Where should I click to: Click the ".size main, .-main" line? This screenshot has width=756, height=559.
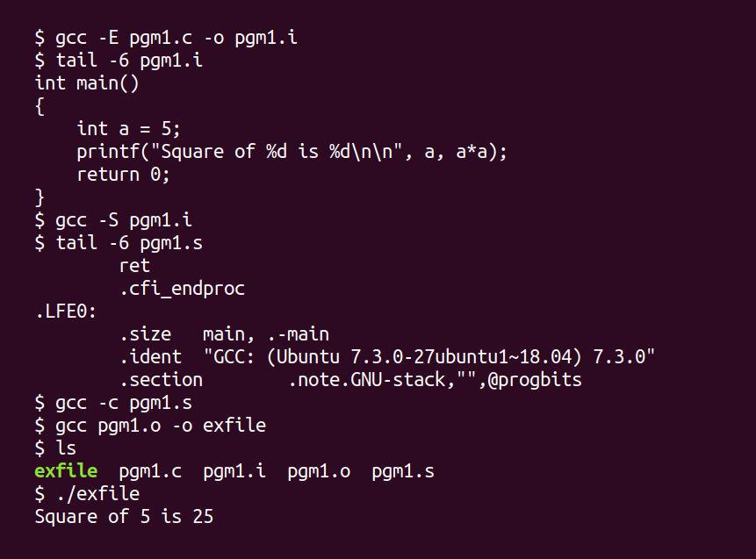224,334
